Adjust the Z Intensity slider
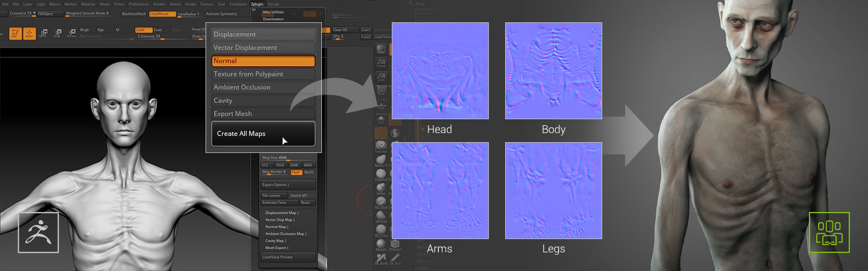Image resolution: width=868 pixels, height=271 pixels. (x=151, y=36)
